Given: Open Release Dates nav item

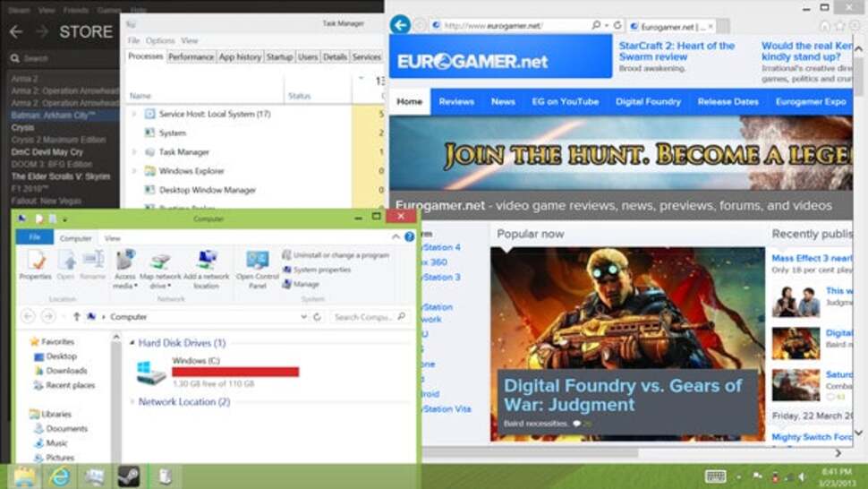Looking at the screenshot, I should point(728,102).
